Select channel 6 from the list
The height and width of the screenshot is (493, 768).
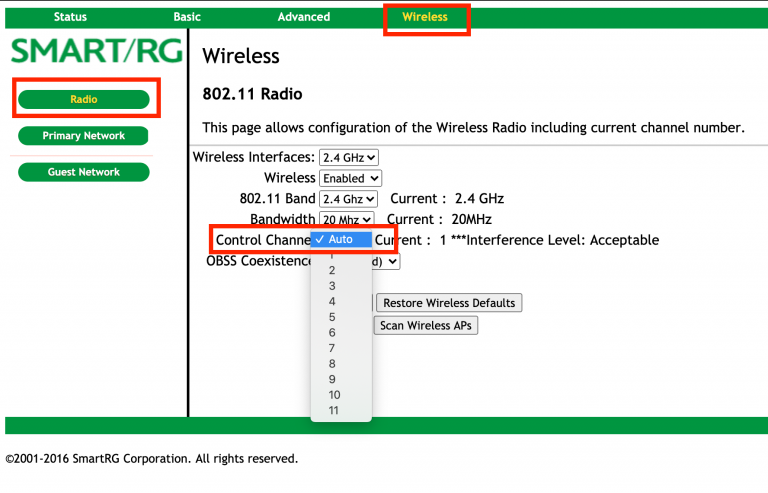332,332
